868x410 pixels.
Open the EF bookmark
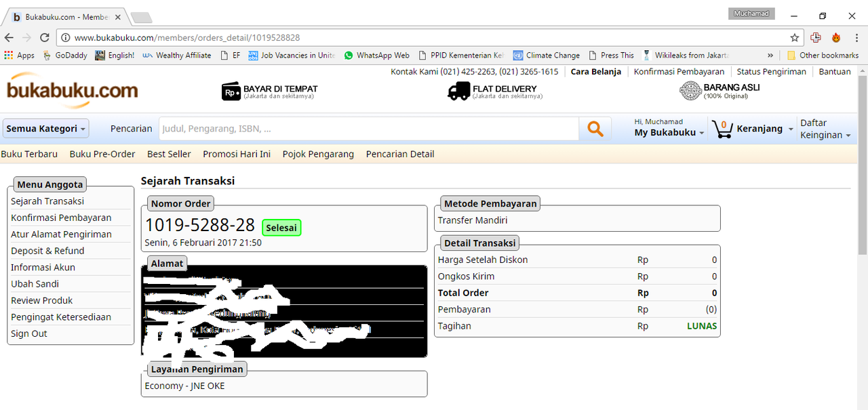[x=231, y=56]
